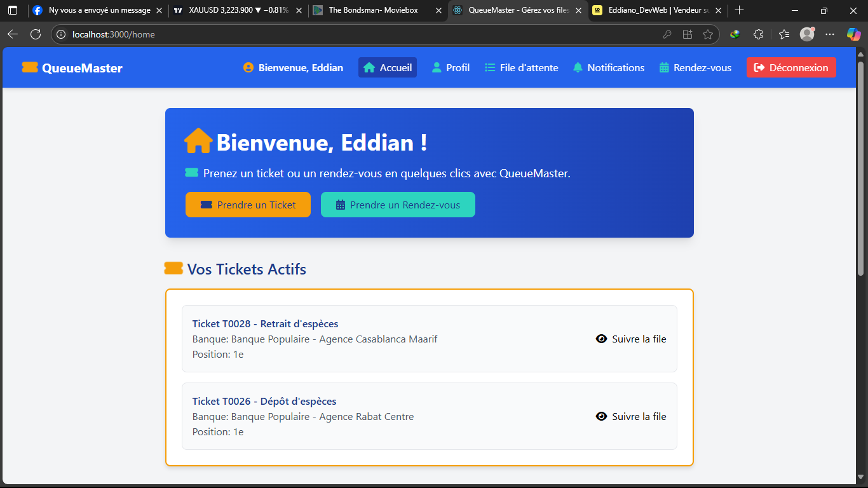This screenshot has height=488, width=868.
Task: Click the red Déconnexion button
Action: point(791,67)
